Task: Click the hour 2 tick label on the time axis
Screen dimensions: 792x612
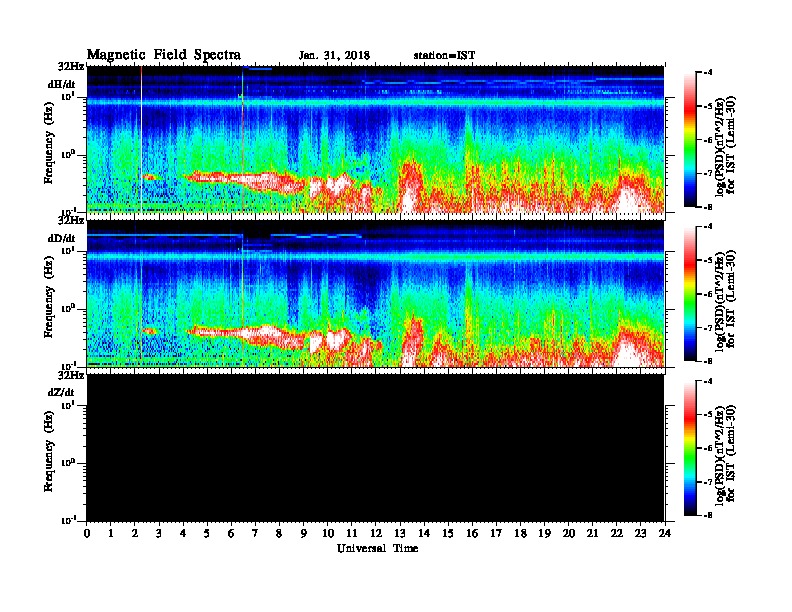Action: coord(135,533)
